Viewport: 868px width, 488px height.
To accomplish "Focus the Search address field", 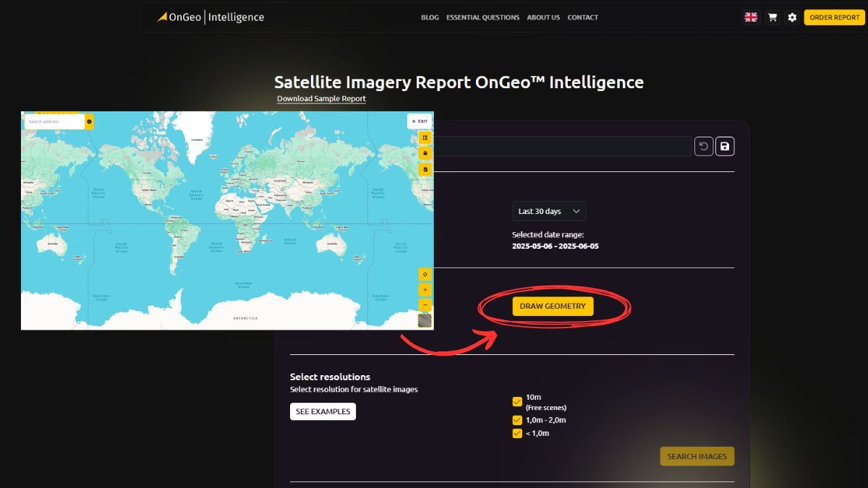I will pos(54,121).
